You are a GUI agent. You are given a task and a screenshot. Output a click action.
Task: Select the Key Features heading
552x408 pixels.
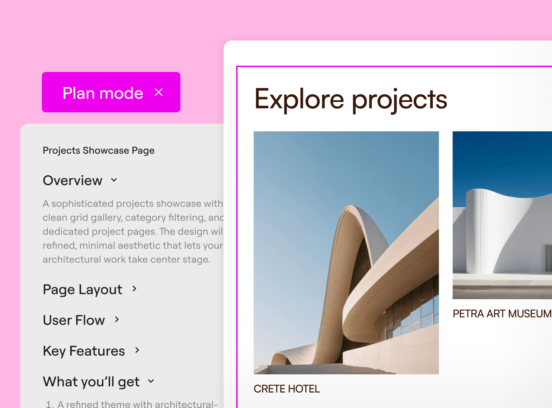click(84, 351)
